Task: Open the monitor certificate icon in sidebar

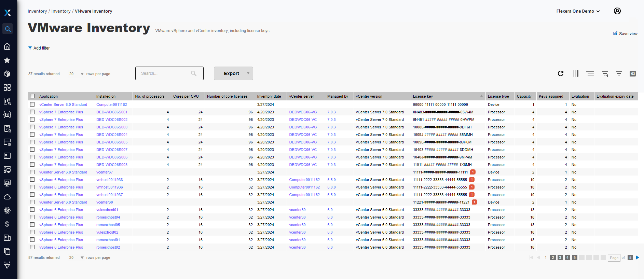Action: click(7, 183)
